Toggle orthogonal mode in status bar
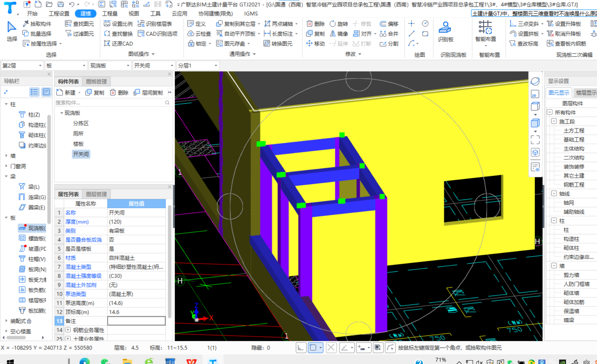 pos(301,348)
